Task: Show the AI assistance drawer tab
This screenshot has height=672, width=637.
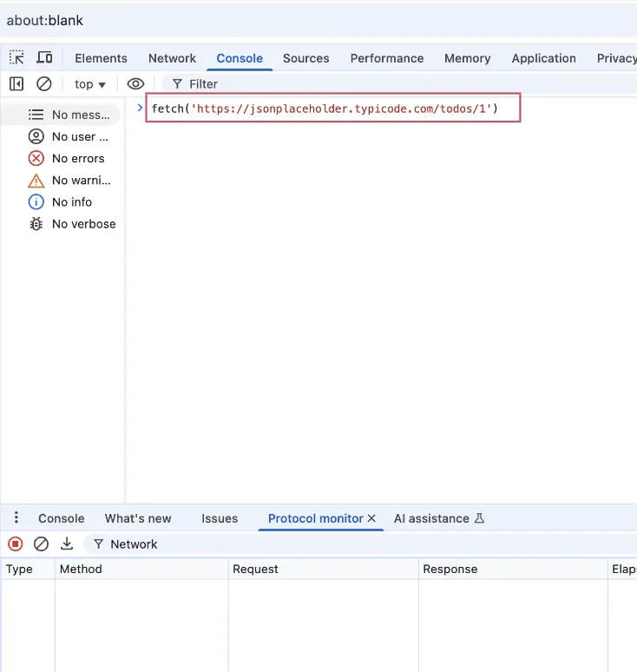Action: point(438,518)
